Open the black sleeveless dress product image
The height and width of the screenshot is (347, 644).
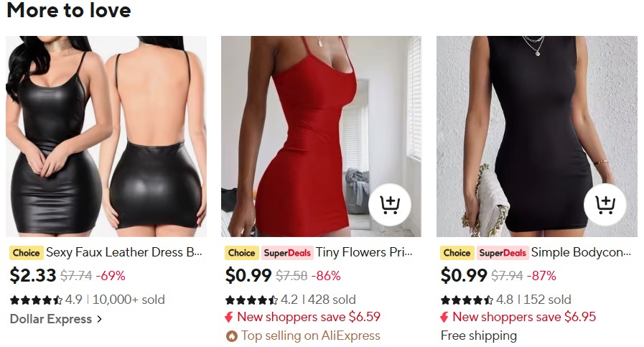pyautogui.click(x=537, y=136)
